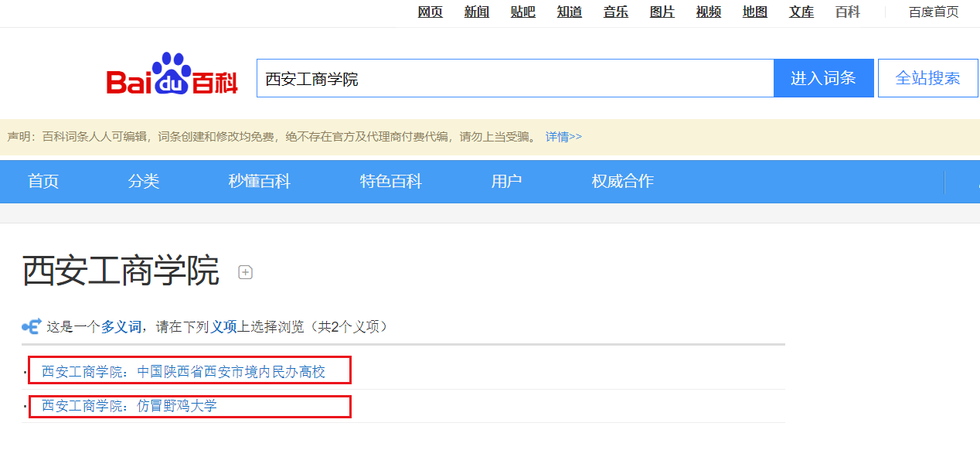Open 贴吧 from the top links
The width and height of the screenshot is (980, 450).
523,12
